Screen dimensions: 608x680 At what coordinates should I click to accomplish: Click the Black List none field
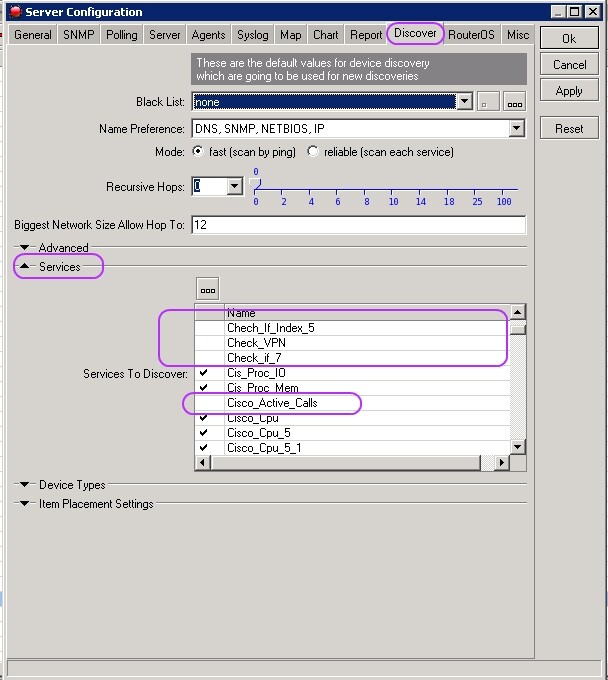[x=324, y=102]
